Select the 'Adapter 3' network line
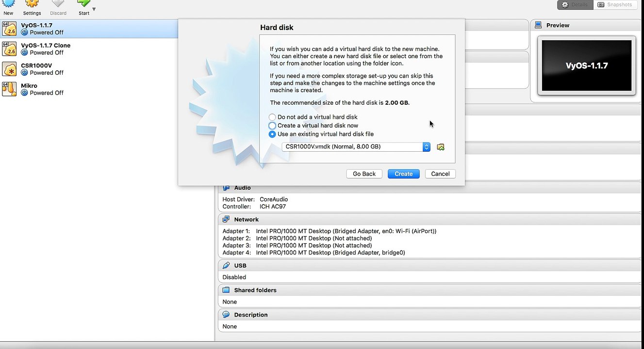 pyautogui.click(x=297, y=246)
